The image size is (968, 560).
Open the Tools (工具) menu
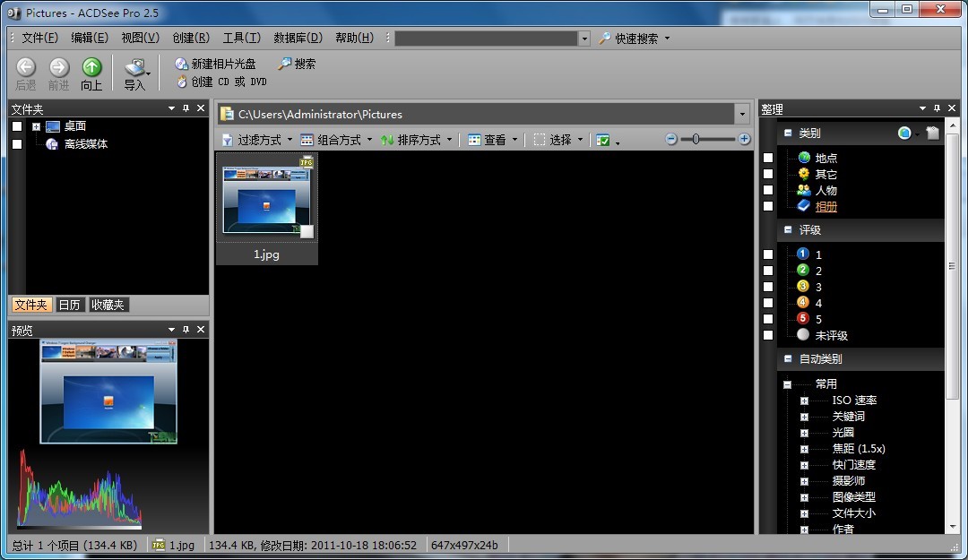[x=241, y=38]
